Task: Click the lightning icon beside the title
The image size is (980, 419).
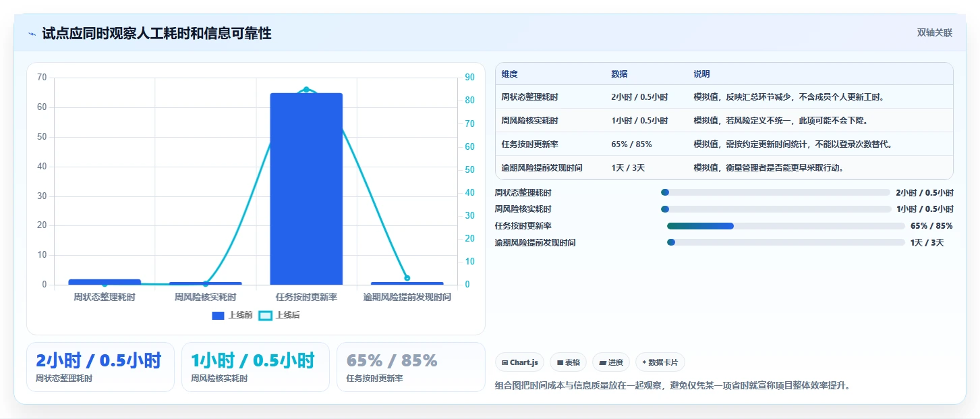Action: tap(32, 34)
